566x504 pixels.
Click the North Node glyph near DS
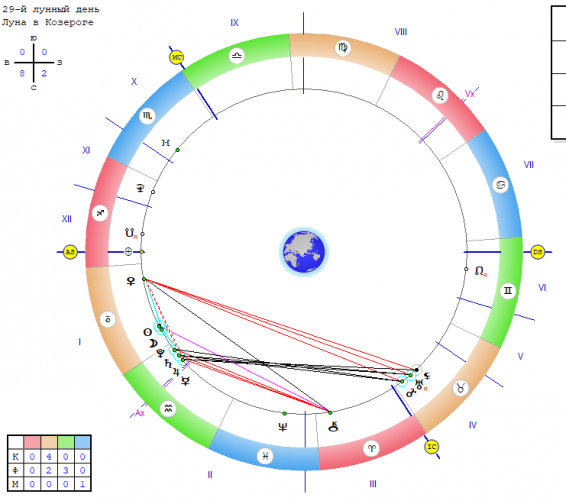tap(480, 271)
